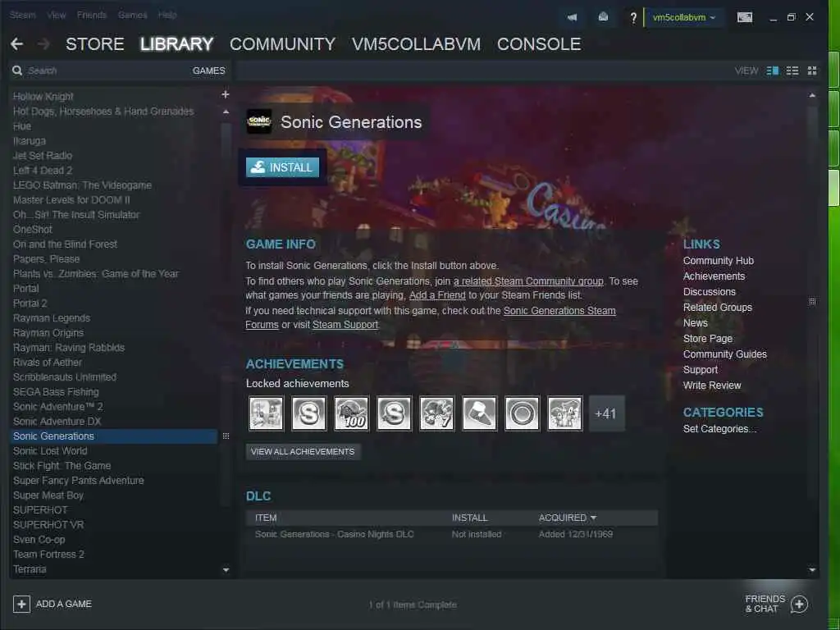Click the plus icon beside games list

(226, 94)
